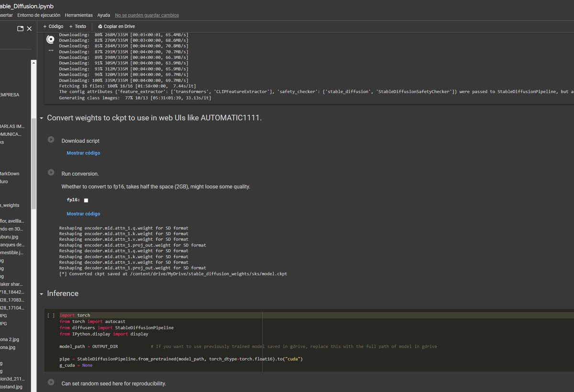Click 'Reshaping decoder.mid.attn_1.proj_out.weight' output line
The image size is (574, 392).
pyautogui.click(x=132, y=268)
